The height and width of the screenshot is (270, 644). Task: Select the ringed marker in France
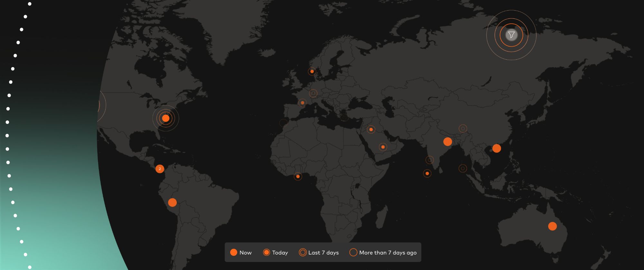point(302,103)
